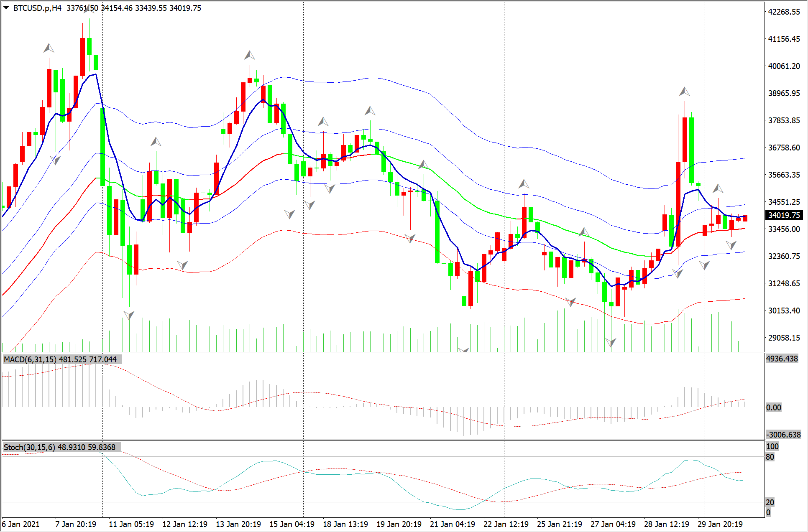Screen dimensions: 808x532
Task: Click the 27 Jan 04:19 time label
Action: [613, 524]
